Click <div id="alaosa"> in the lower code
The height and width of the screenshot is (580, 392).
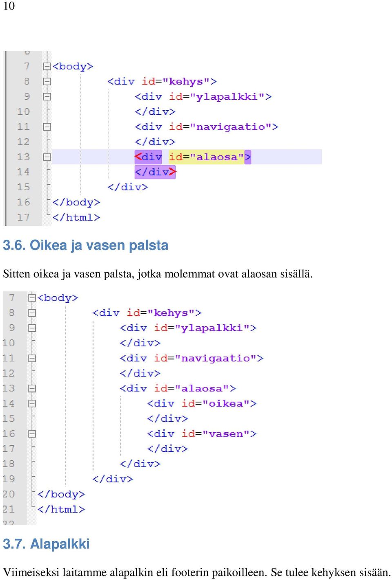[x=178, y=388]
